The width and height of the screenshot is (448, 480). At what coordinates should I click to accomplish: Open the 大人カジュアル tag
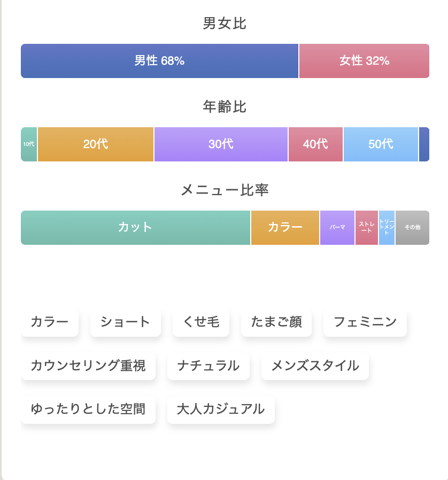[x=221, y=409]
